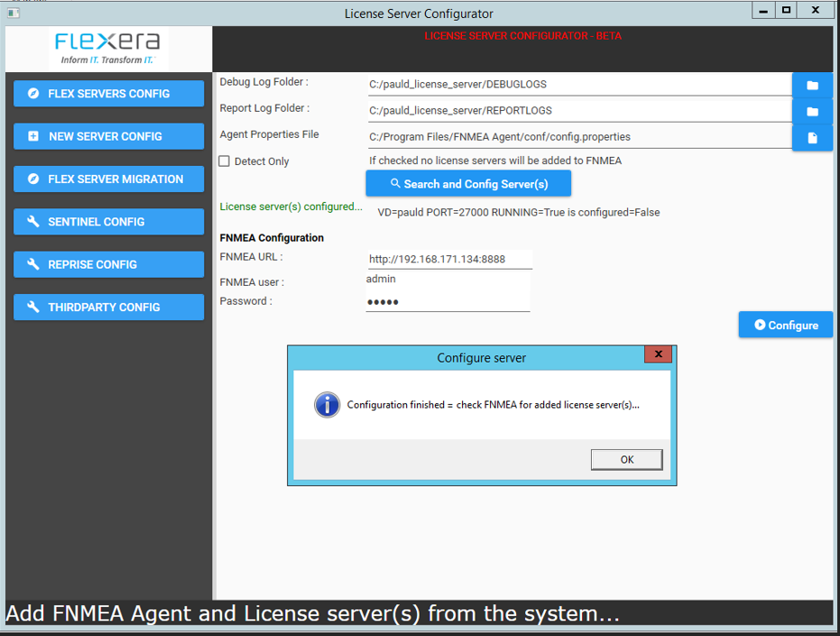Click the Debug Log Folder path field
This screenshot has width=840, height=636.
(577, 85)
